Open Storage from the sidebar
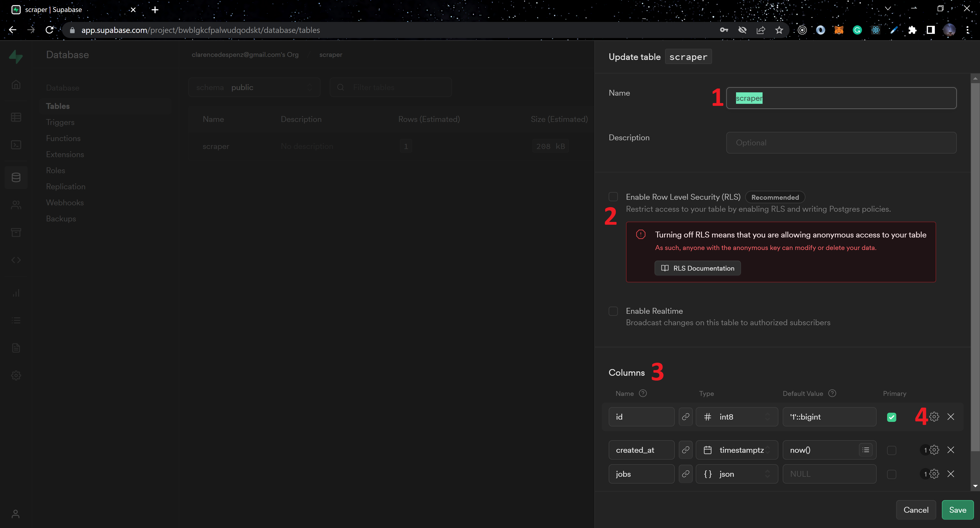The width and height of the screenshot is (980, 528). click(x=16, y=232)
